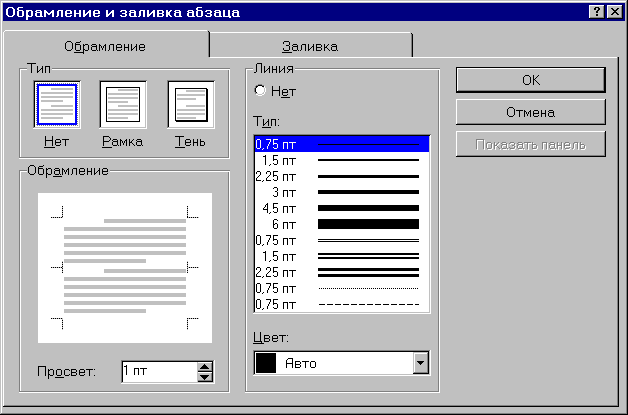This screenshot has height=415, width=628.
Task: Select the 2,25 пт double line style
Action: click(x=342, y=272)
